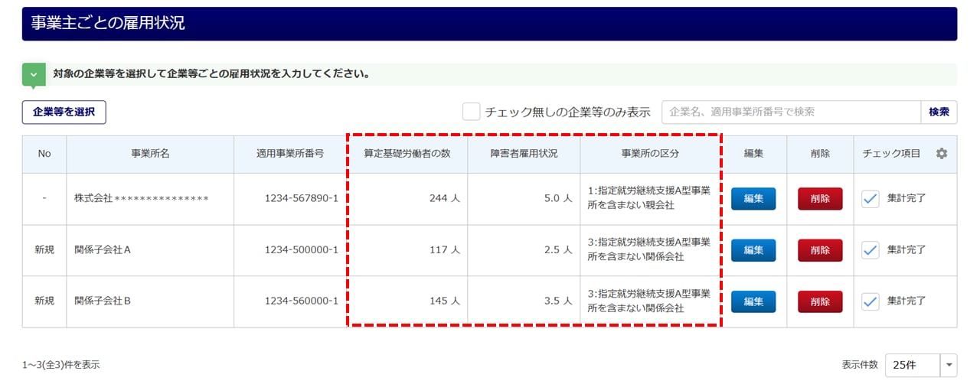Select the 株式会社*************** name cell
The image size is (980, 381).
[x=150, y=199]
